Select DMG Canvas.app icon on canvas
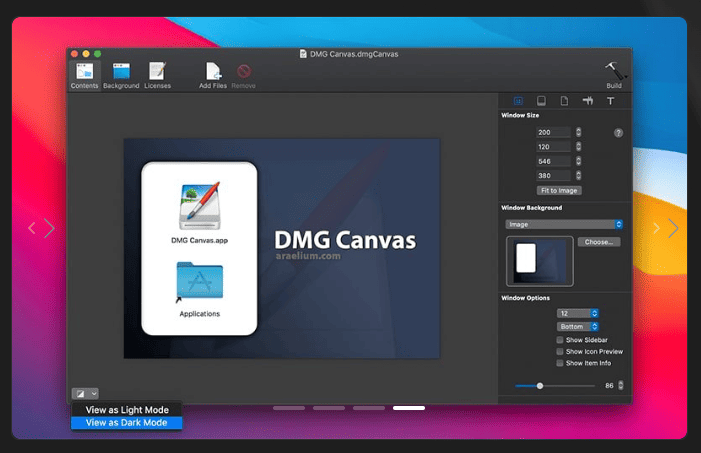Image resolution: width=701 pixels, height=453 pixels. click(x=200, y=206)
